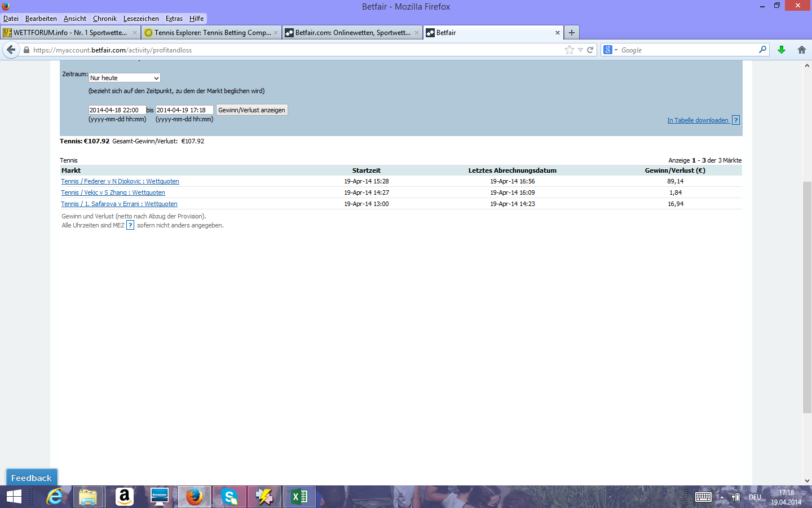Open Skype from the taskbar
The height and width of the screenshot is (508, 812).
coord(230,497)
